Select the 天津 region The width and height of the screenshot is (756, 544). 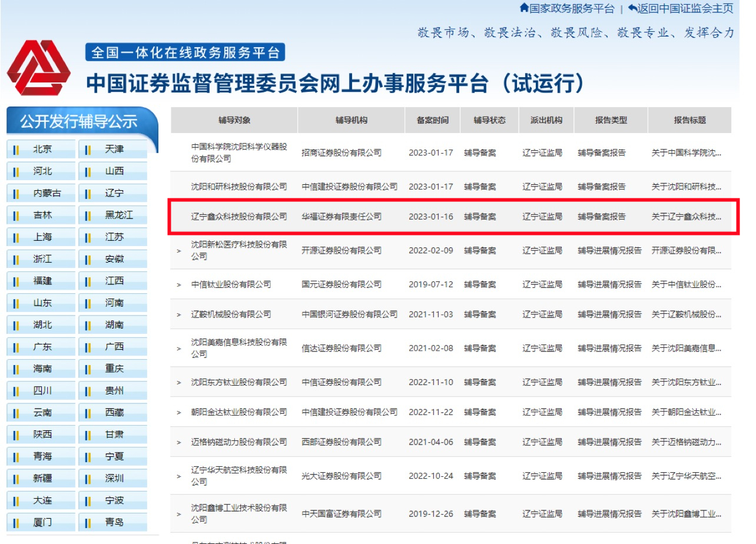[114, 150]
